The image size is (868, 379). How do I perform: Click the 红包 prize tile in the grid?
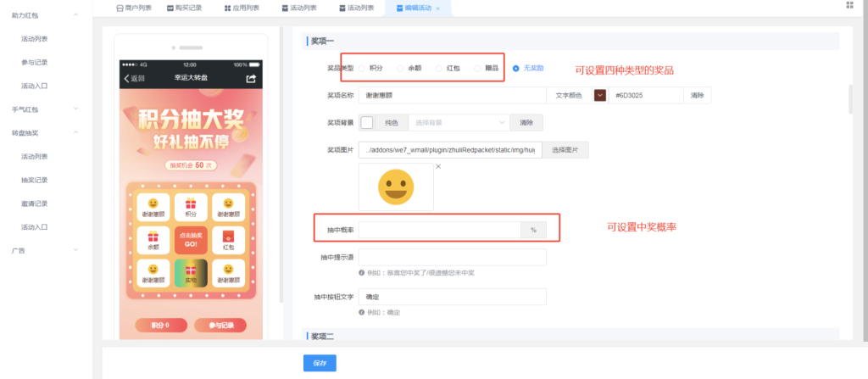(227, 240)
